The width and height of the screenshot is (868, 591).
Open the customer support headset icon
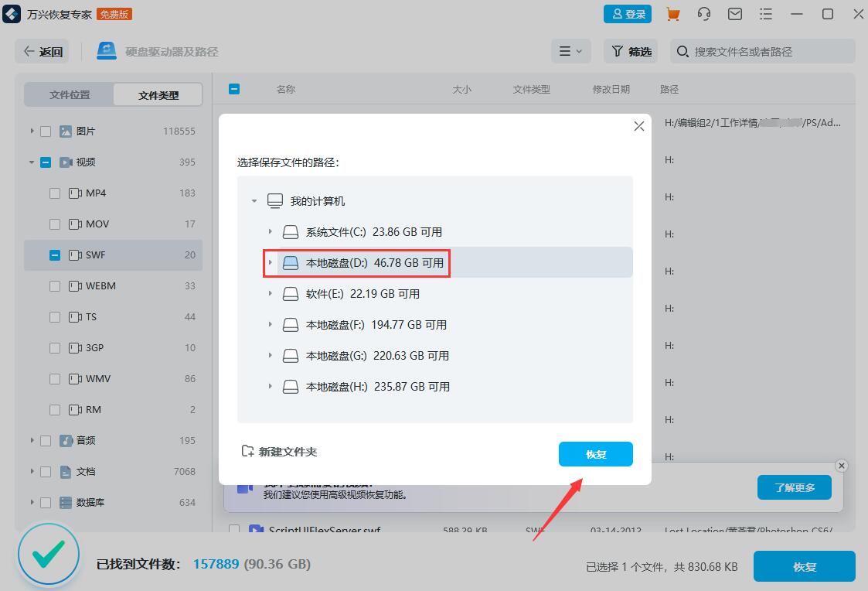703,13
